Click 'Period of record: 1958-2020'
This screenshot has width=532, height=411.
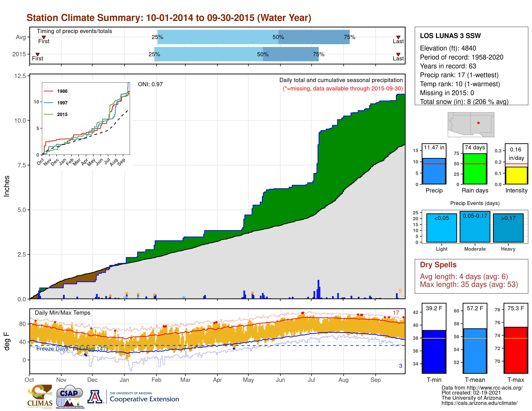pyautogui.click(x=462, y=57)
